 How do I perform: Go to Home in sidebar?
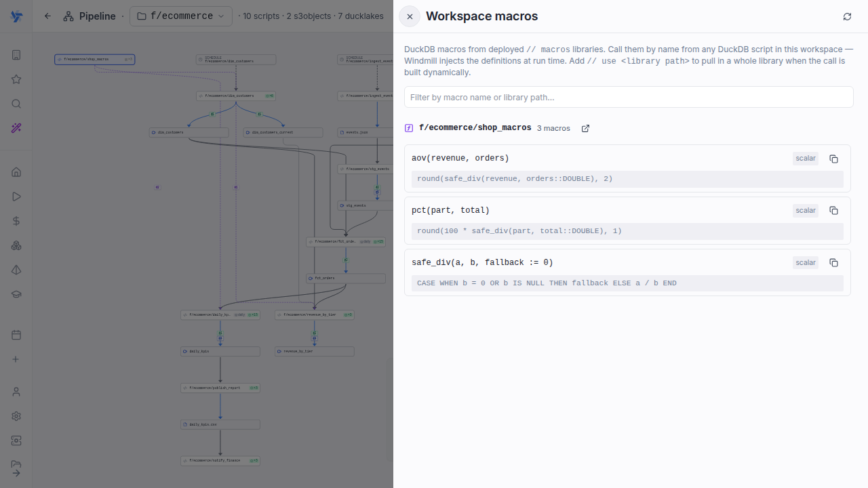click(16, 172)
